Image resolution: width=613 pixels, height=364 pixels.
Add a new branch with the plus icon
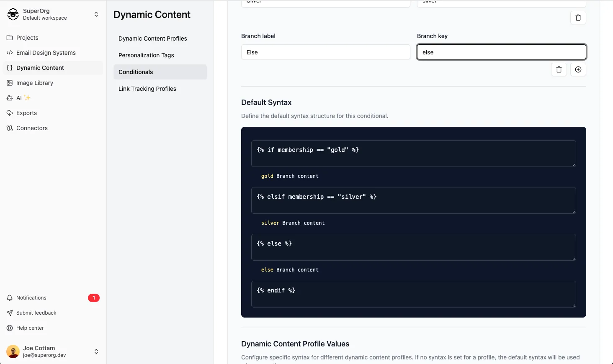tap(578, 69)
